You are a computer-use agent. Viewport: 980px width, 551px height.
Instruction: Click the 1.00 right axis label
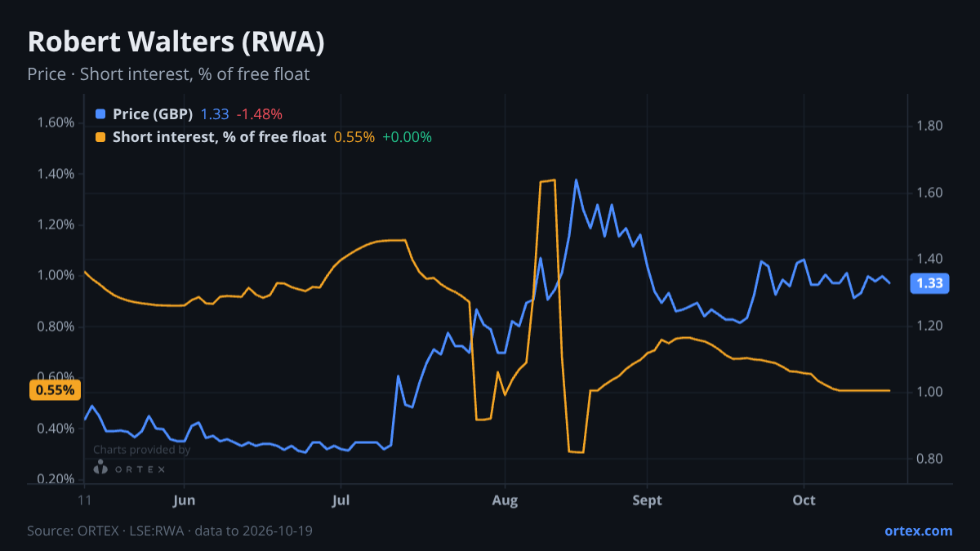tap(931, 393)
